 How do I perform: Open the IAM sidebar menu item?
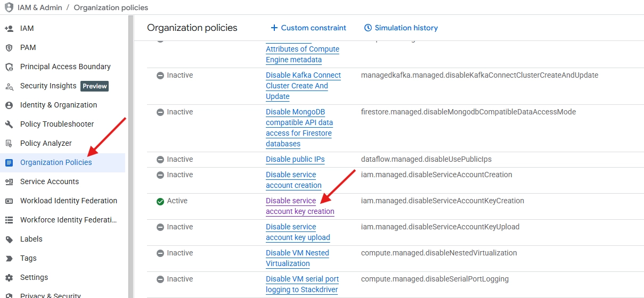[x=27, y=28]
